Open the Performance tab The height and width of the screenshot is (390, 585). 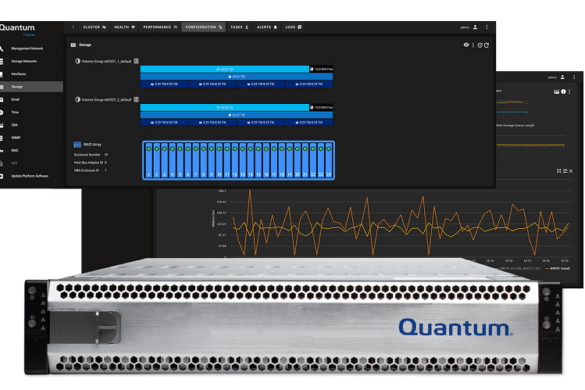pos(160,27)
